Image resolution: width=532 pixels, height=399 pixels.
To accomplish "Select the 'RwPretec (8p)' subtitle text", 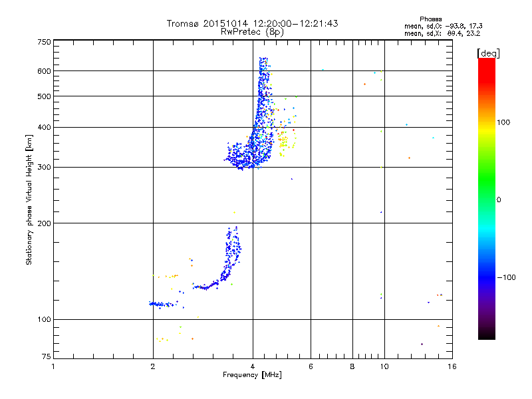I will (252, 32).
